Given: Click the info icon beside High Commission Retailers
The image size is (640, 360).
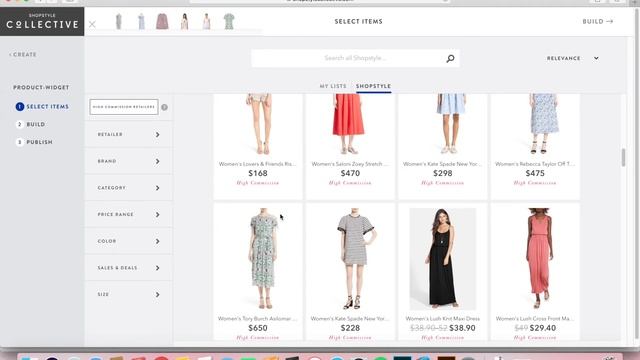Looking at the screenshot, I should point(164,107).
